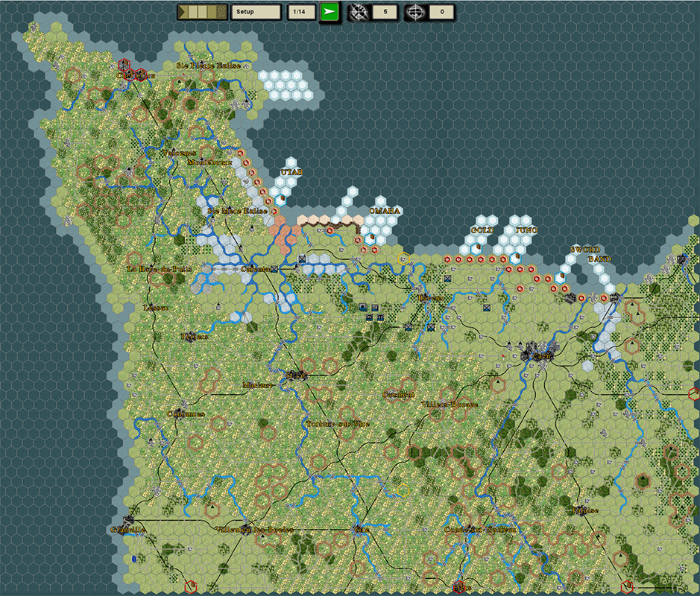
Task: Click the BAND beach label
Action: click(599, 259)
